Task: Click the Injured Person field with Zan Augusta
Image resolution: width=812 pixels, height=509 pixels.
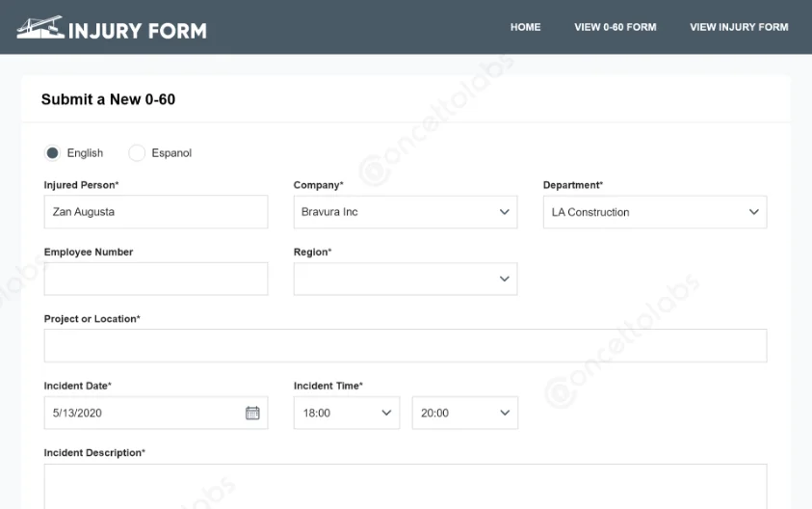Action: click(x=155, y=212)
